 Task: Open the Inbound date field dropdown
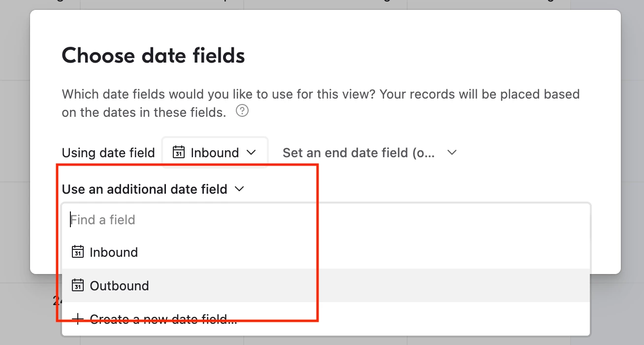215,152
